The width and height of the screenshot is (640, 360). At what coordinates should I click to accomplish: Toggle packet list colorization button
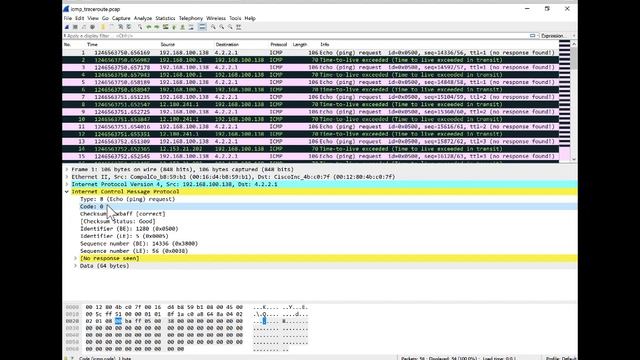202,27
